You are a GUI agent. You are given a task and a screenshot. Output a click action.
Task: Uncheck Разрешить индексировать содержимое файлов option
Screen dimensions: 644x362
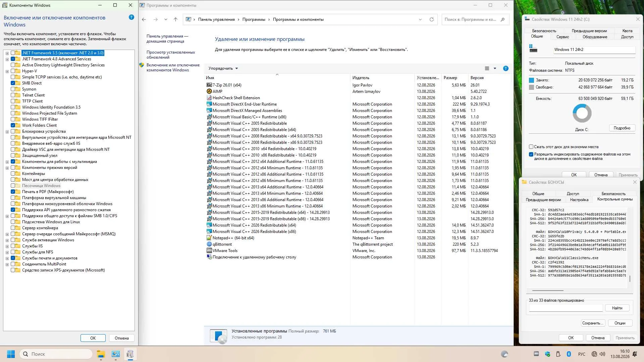pyautogui.click(x=531, y=155)
